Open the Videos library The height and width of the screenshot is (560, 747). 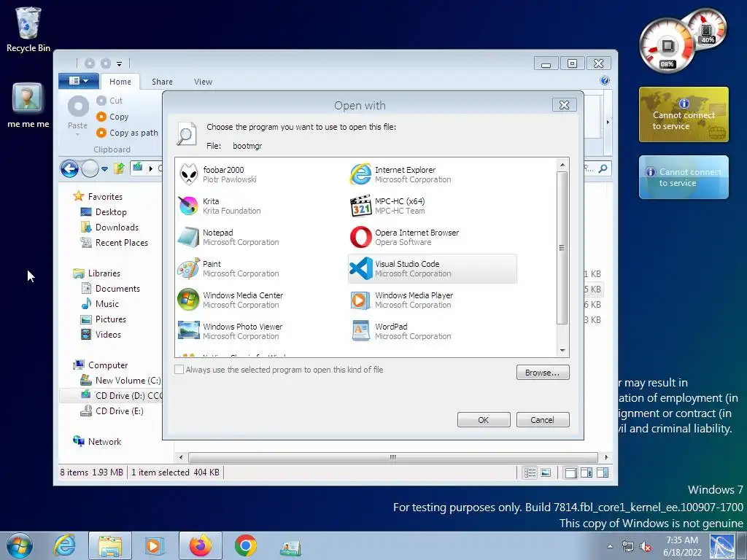tap(101, 334)
